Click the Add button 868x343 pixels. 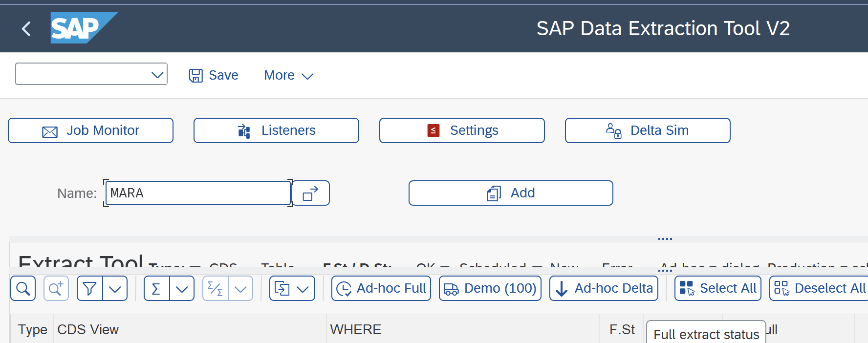511,193
